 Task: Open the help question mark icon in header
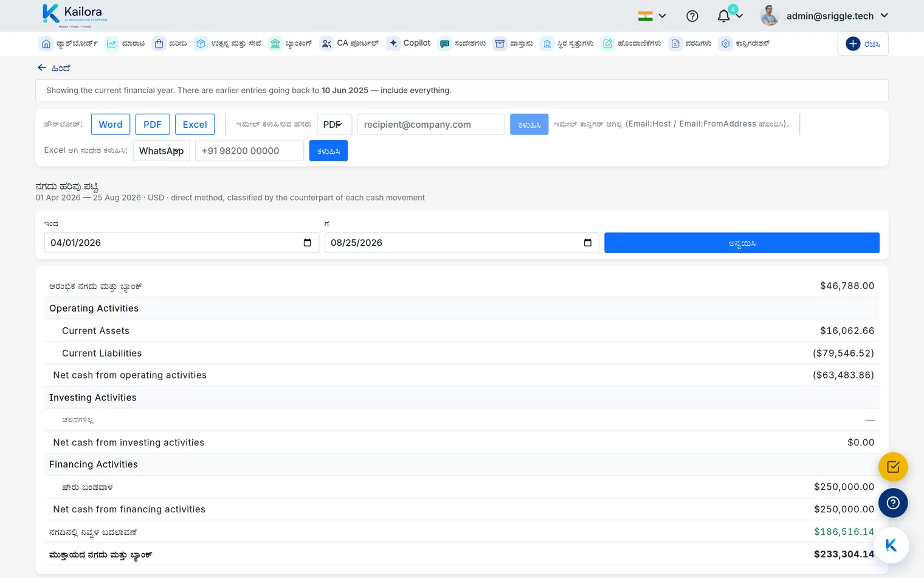click(692, 16)
